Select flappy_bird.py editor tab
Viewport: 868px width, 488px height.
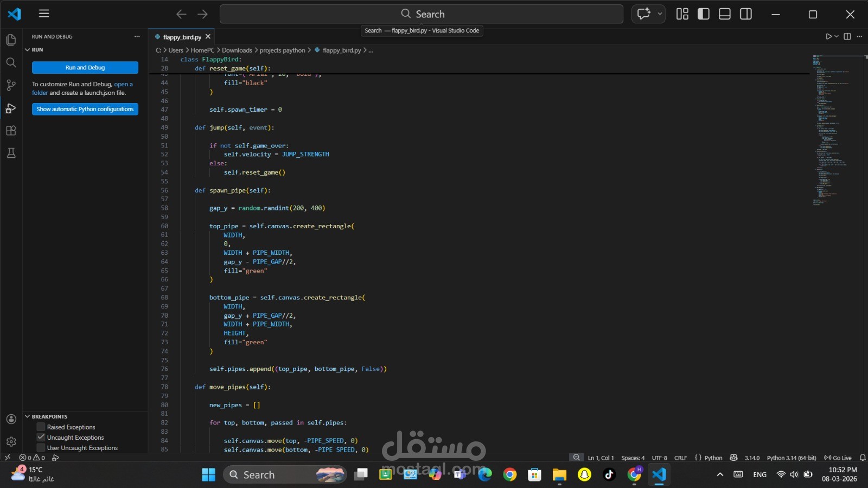coord(182,37)
